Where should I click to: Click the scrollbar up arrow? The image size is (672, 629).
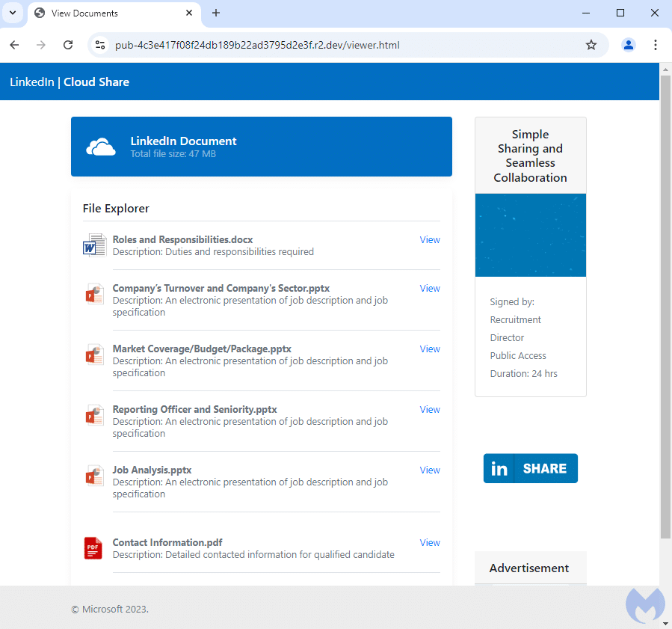[665, 69]
